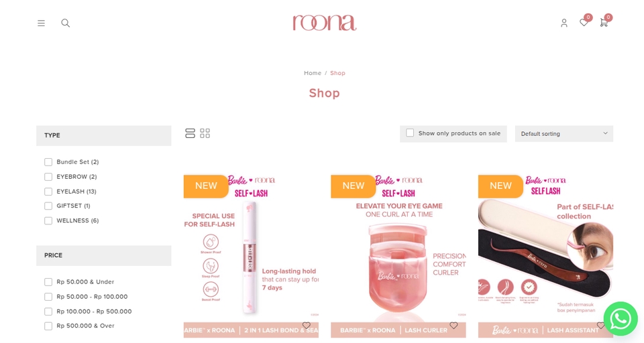
Task: Check the EYELASH type filter
Action: 48,192
